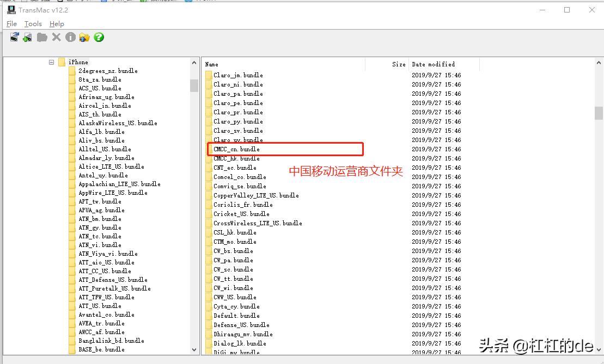Open the Tools menu
This screenshot has width=604, height=364.
(x=33, y=24)
